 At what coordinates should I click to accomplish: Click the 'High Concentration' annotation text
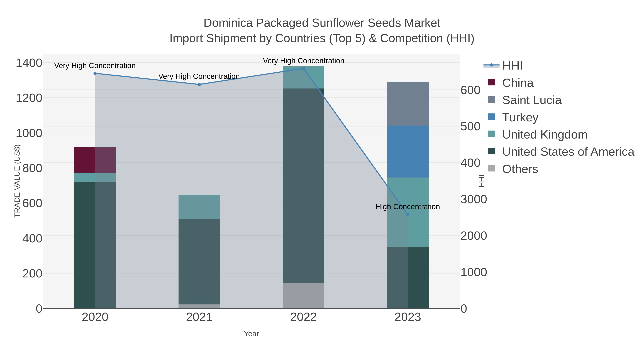tap(408, 207)
